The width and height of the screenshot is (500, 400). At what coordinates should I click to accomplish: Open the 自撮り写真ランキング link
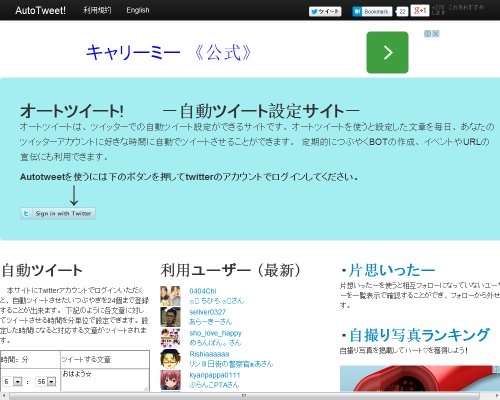pyautogui.click(x=419, y=335)
